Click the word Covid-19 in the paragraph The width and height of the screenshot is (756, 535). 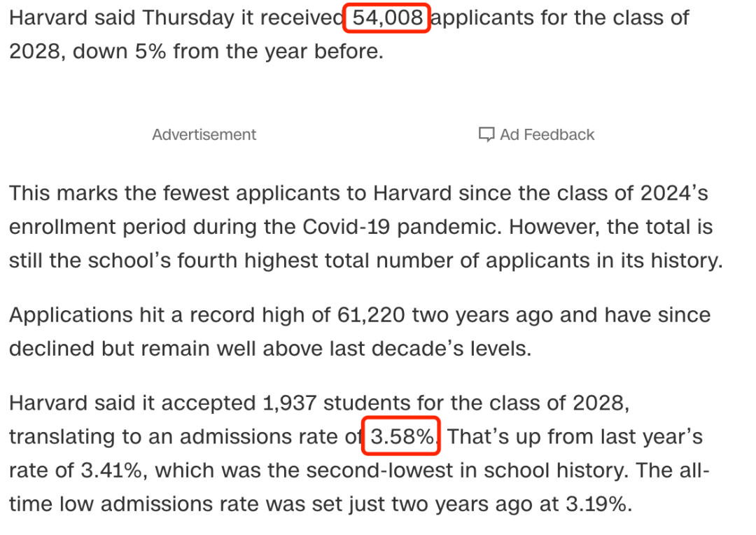346,227
